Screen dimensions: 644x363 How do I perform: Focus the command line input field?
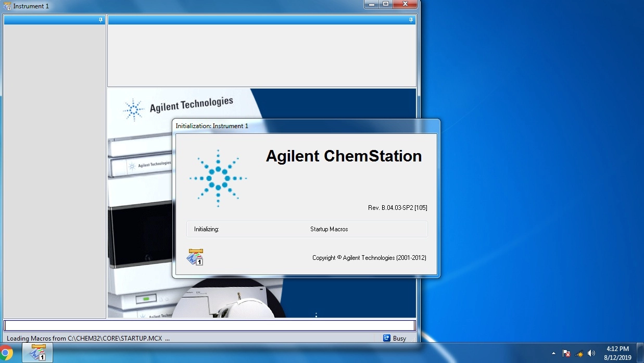coord(209,326)
